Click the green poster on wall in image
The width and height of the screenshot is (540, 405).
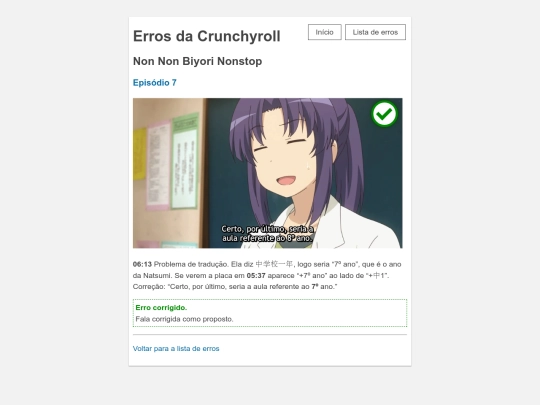point(185,161)
